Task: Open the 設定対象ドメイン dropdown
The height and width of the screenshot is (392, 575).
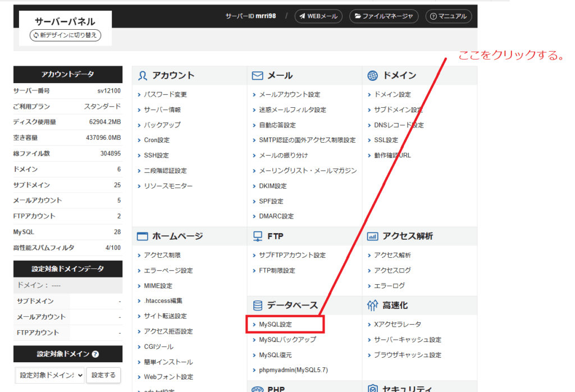Action: pyautogui.click(x=50, y=375)
